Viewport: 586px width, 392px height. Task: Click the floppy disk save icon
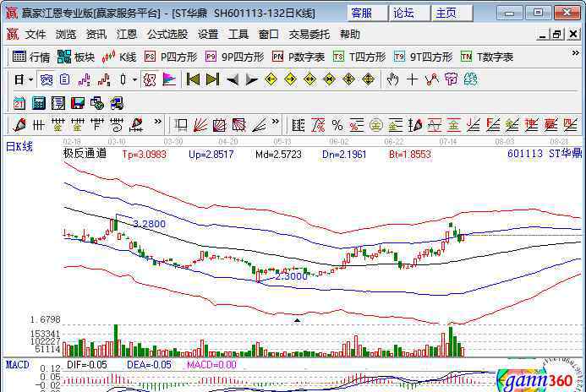pos(77,103)
